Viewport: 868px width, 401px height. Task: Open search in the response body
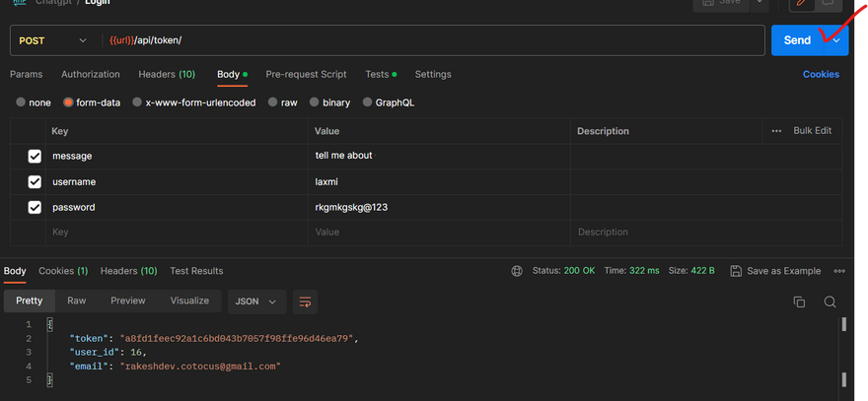pyautogui.click(x=830, y=301)
